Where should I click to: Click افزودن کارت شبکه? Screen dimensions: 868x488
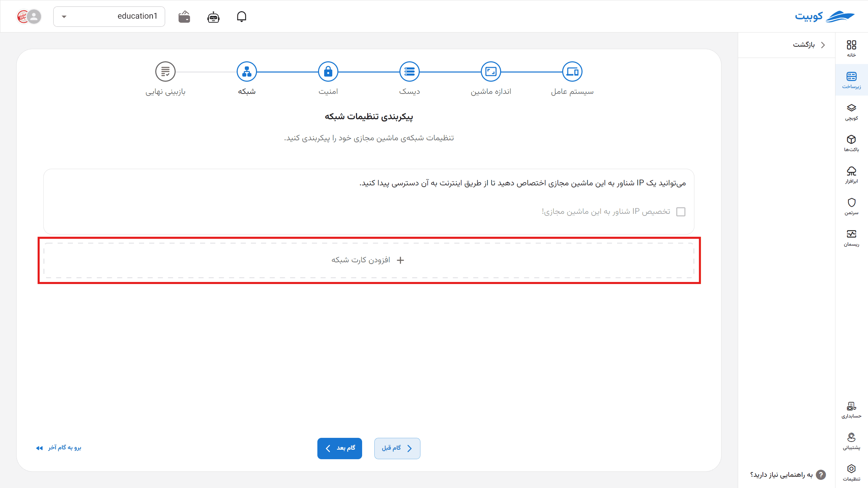pos(369,260)
